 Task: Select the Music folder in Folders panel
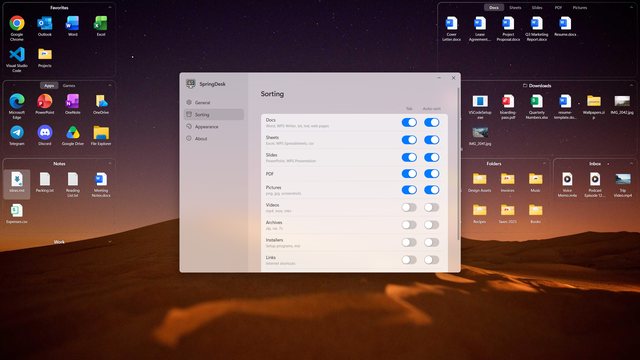coord(536,182)
